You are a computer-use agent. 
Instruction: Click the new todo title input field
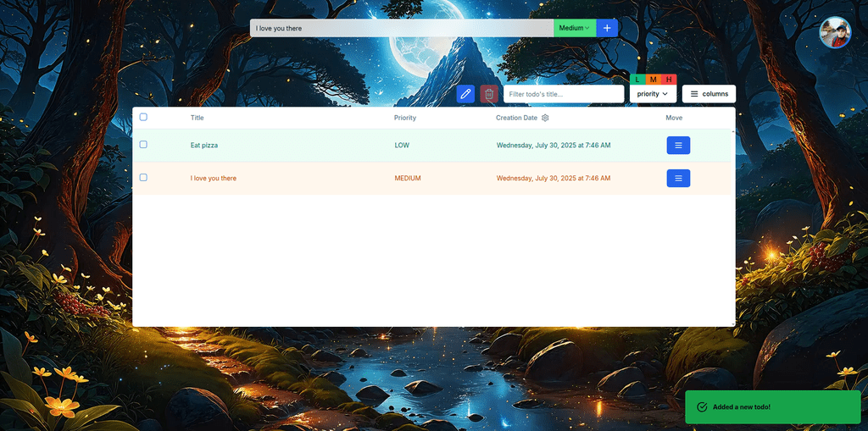[401, 28]
